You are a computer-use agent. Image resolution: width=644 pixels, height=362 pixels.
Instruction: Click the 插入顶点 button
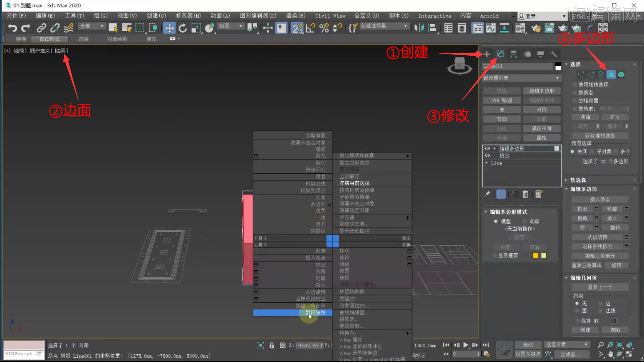click(600, 199)
